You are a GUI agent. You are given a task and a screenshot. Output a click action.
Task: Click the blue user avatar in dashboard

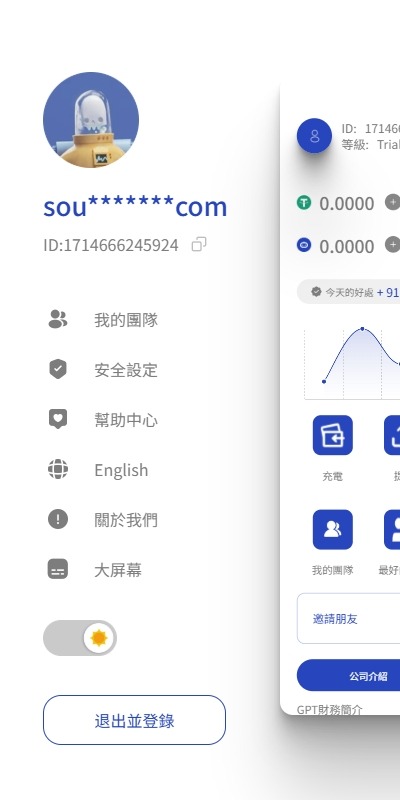[x=314, y=136]
